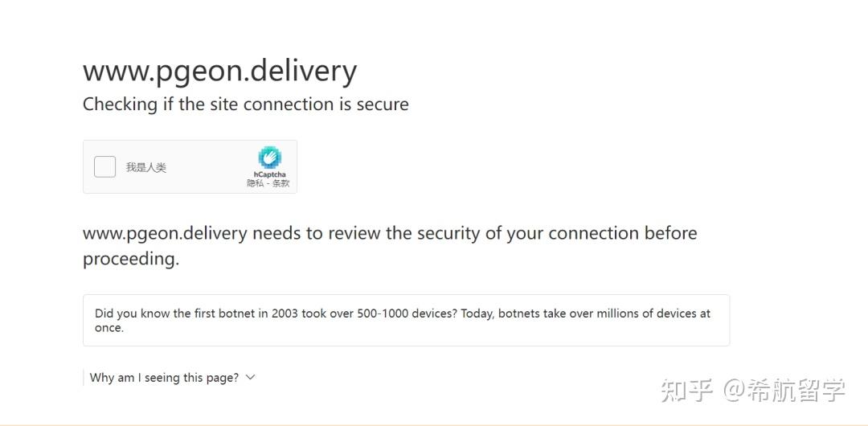This screenshot has height=426, width=868.
Task: Click the hCaptcha hand logo icon
Action: tap(269, 158)
